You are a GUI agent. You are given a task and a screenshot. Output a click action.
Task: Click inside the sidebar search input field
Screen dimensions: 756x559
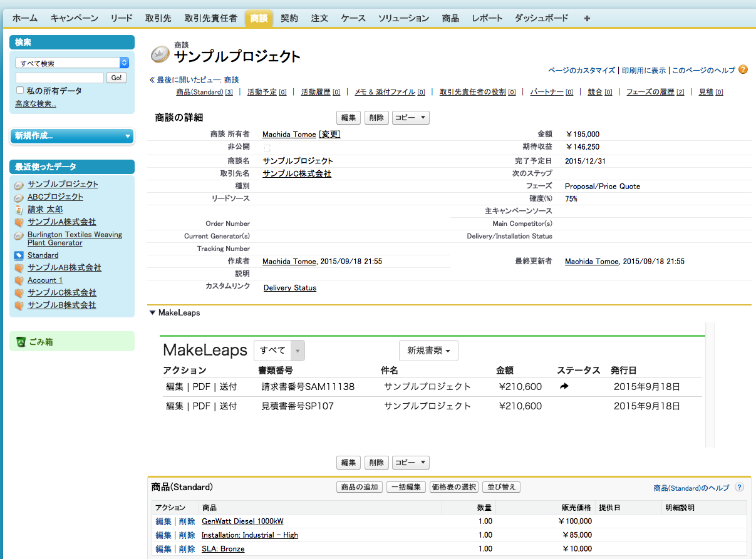click(x=60, y=77)
